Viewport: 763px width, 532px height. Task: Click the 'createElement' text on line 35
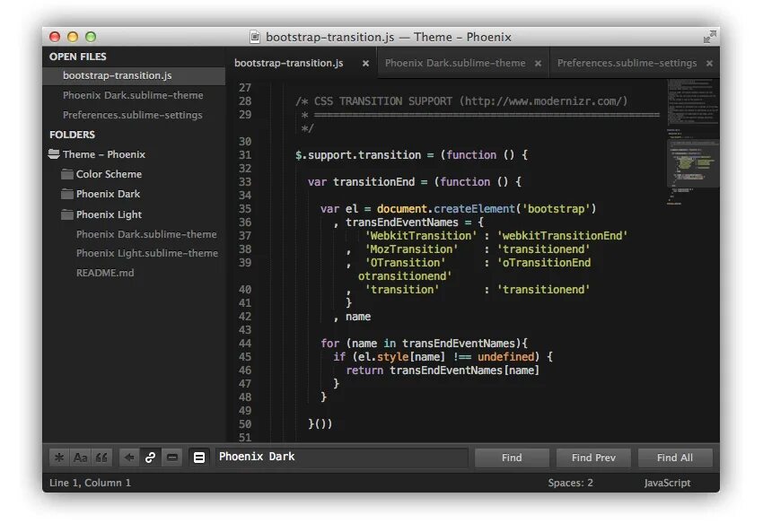(x=474, y=209)
